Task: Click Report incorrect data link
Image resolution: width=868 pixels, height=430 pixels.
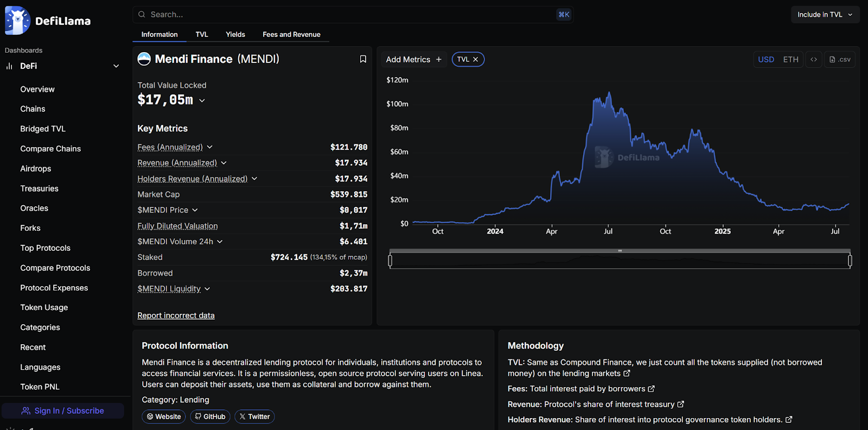Action: [x=176, y=315]
